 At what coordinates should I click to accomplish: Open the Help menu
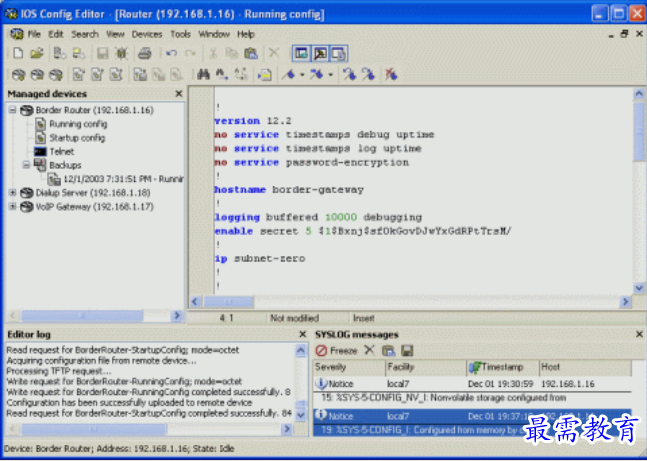[x=246, y=34]
